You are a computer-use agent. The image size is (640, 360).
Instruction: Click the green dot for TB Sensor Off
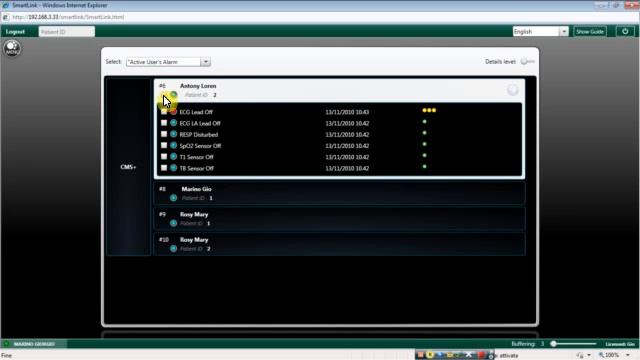click(x=424, y=167)
